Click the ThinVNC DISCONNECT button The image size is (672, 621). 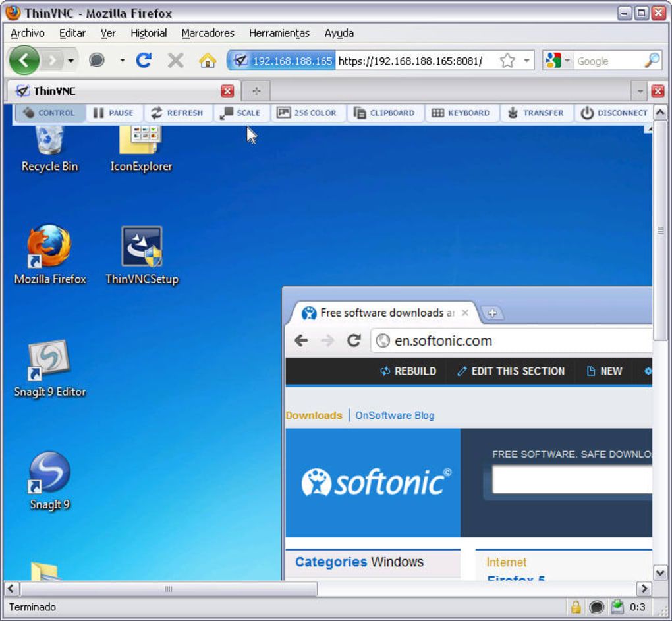tap(614, 113)
